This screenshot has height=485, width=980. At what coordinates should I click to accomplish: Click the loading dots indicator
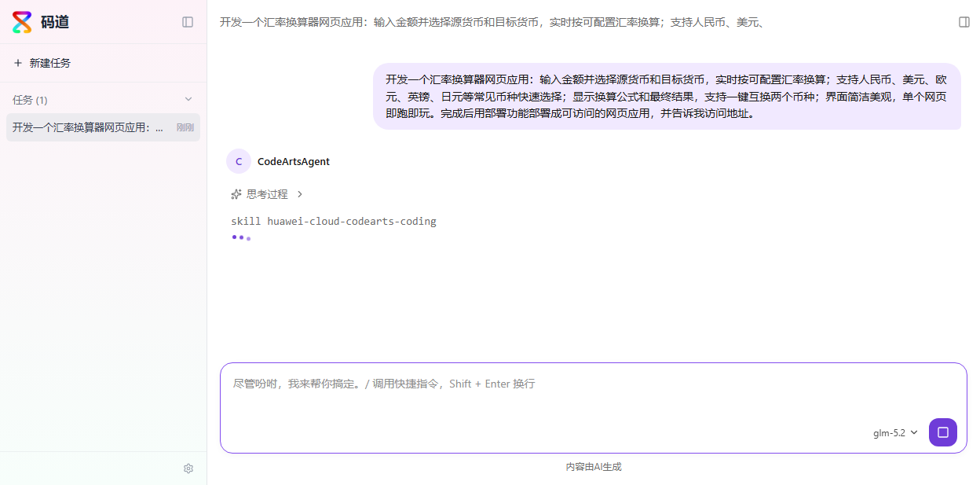click(x=241, y=237)
